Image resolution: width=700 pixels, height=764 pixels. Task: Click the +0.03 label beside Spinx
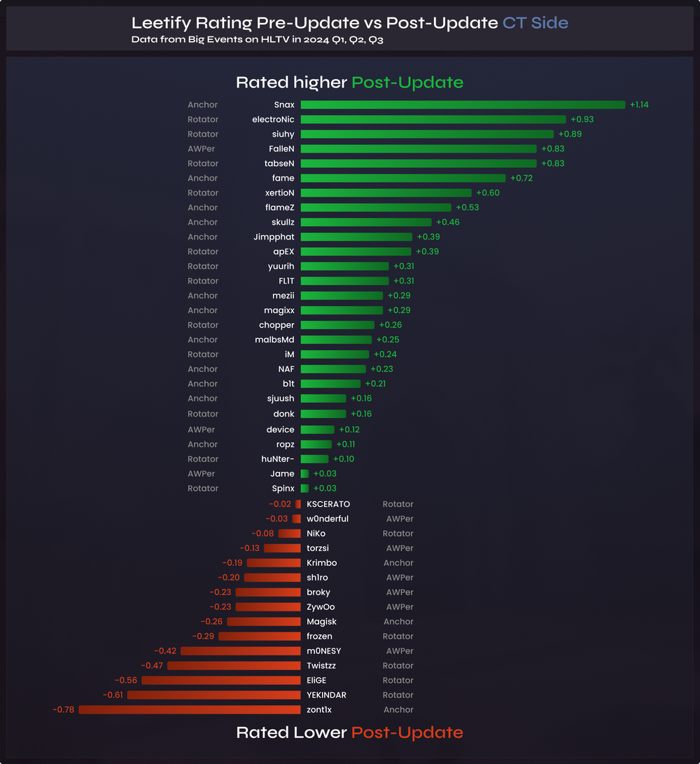[x=325, y=489]
